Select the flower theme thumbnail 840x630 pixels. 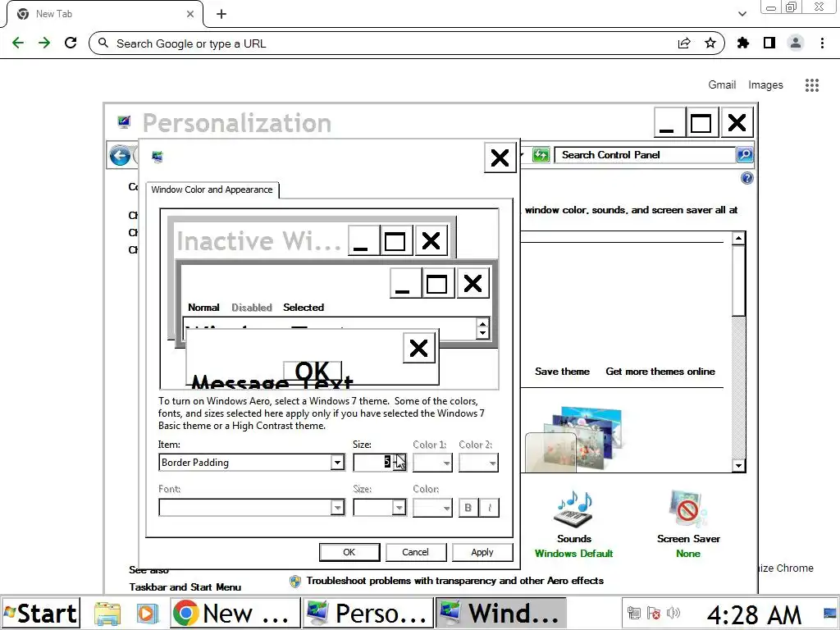click(574, 441)
